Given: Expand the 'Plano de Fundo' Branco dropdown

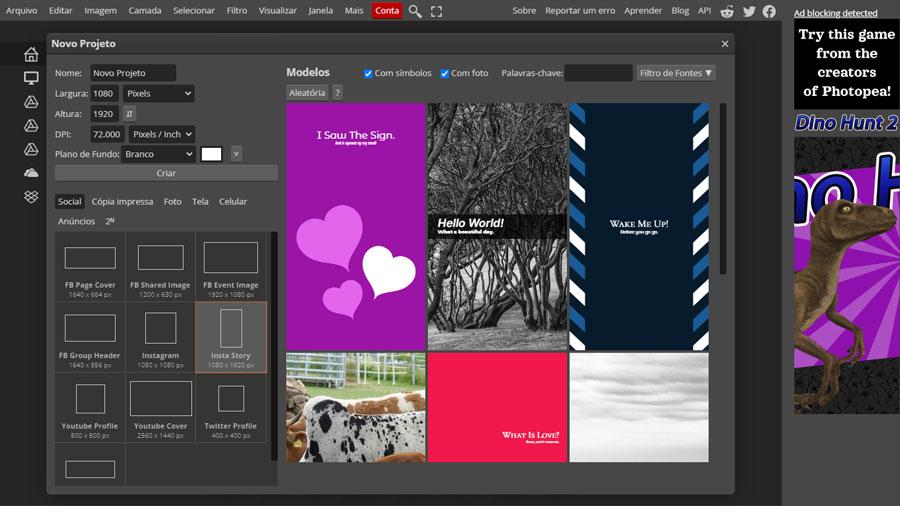Looking at the screenshot, I should pyautogui.click(x=158, y=154).
